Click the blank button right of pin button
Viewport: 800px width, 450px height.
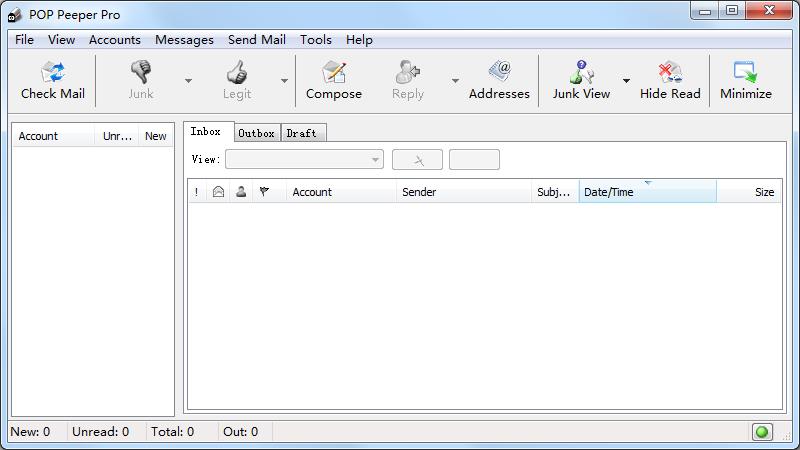point(474,160)
